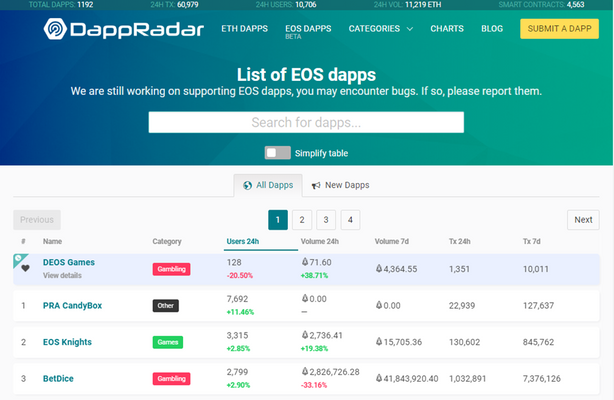
Task: Open the PRA CandyBox dapp link
Action: (x=72, y=306)
